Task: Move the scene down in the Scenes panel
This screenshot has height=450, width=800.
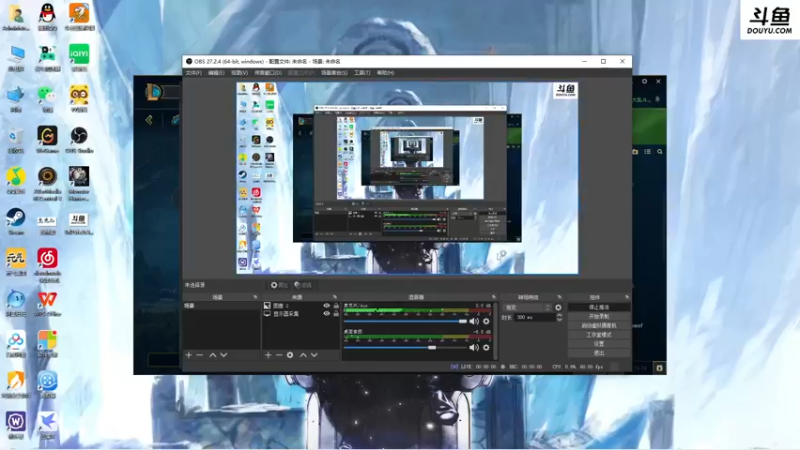Action: [x=223, y=355]
